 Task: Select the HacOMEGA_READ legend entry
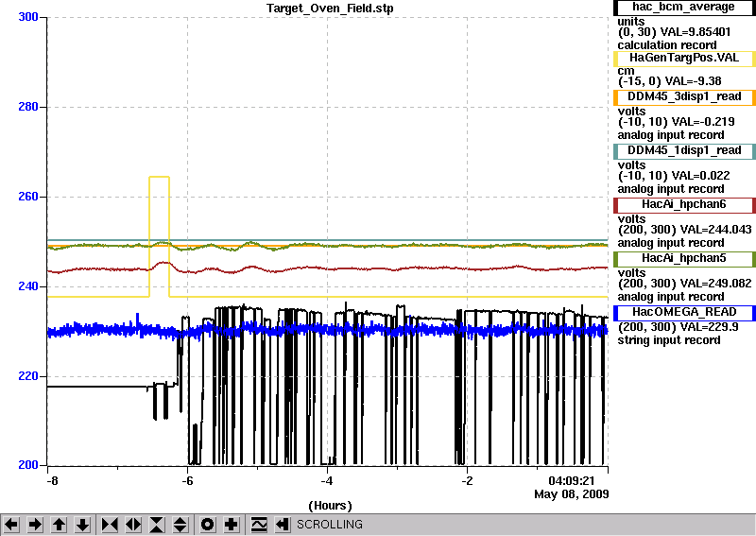point(684,313)
